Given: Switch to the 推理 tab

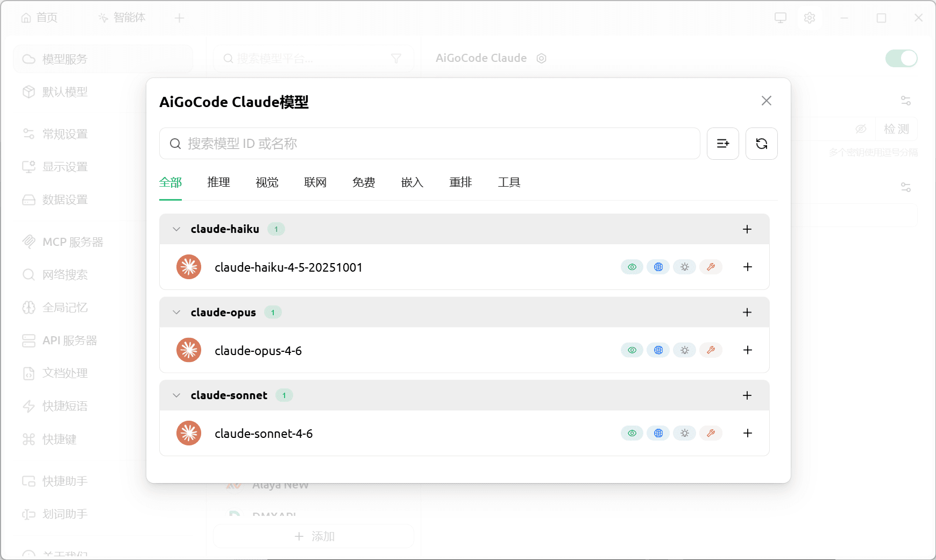Looking at the screenshot, I should 219,182.
